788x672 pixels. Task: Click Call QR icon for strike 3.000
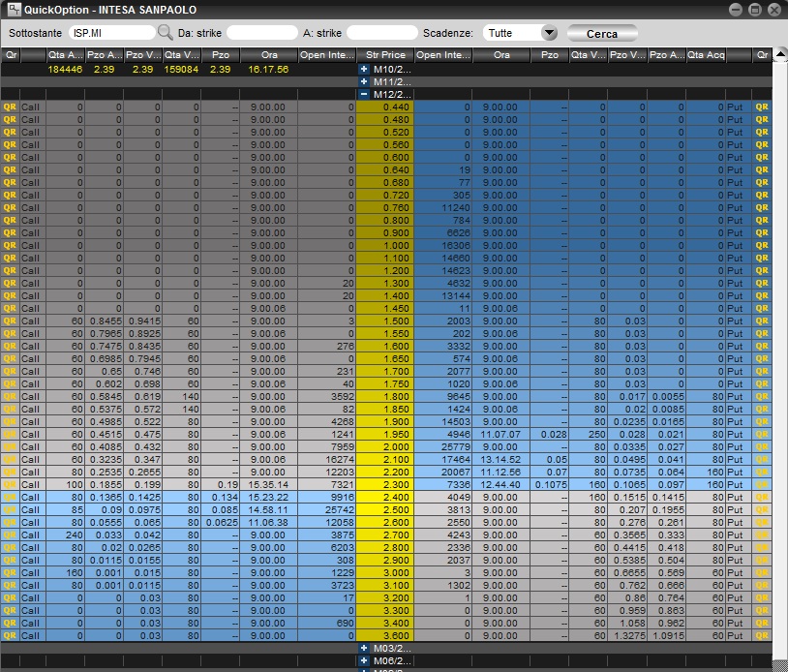click(10, 572)
